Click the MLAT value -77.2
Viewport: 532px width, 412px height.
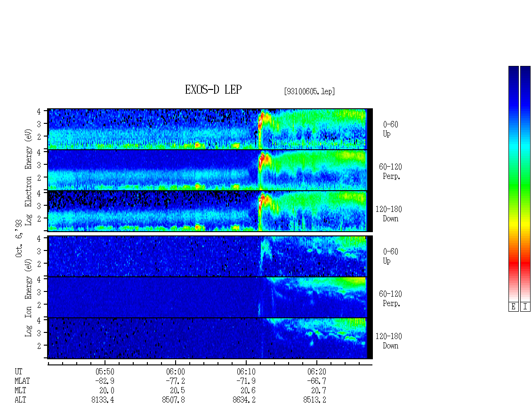point(176,381)
